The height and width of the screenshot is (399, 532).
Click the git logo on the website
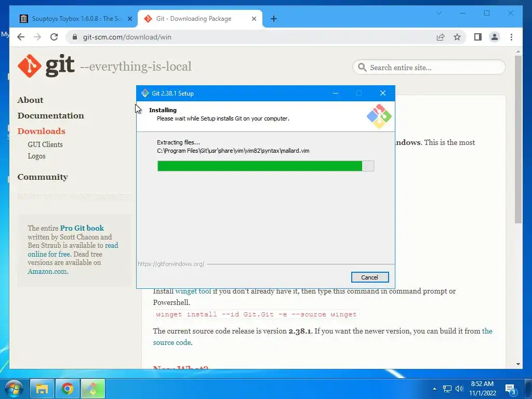46,65
